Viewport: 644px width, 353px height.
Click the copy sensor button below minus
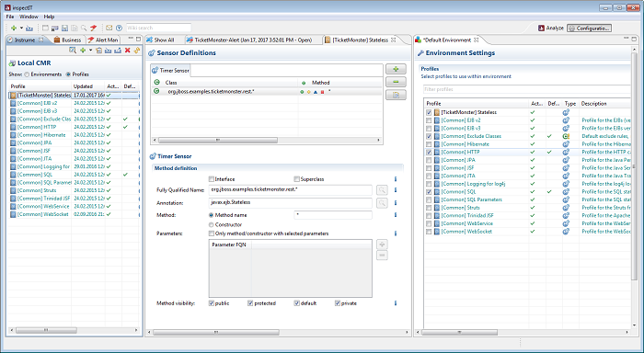(396, 95)
